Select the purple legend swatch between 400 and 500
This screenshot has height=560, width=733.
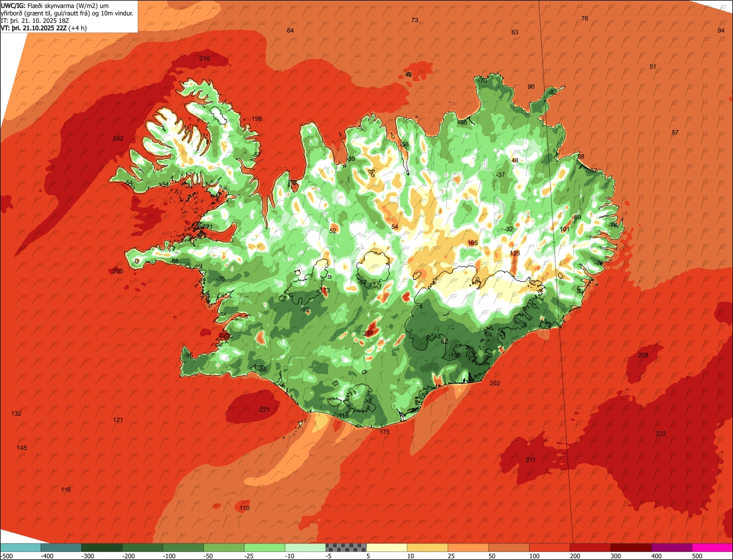672,547
